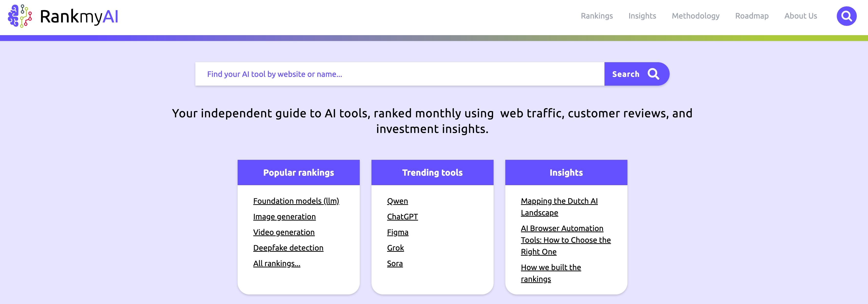This screenshot has width=868, height=304.
Task: Select the Image generation ranking link
Action: click(284, 216)
